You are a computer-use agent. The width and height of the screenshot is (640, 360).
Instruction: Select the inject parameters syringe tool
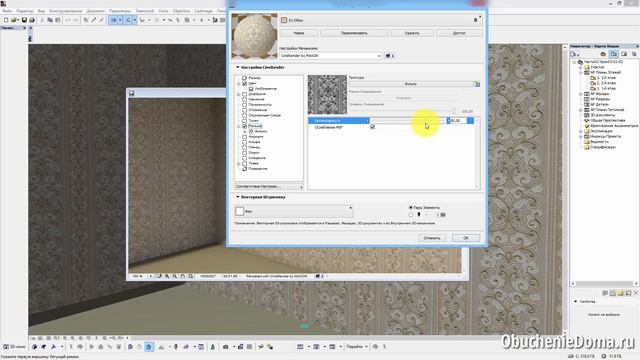(x=101, y=20)
